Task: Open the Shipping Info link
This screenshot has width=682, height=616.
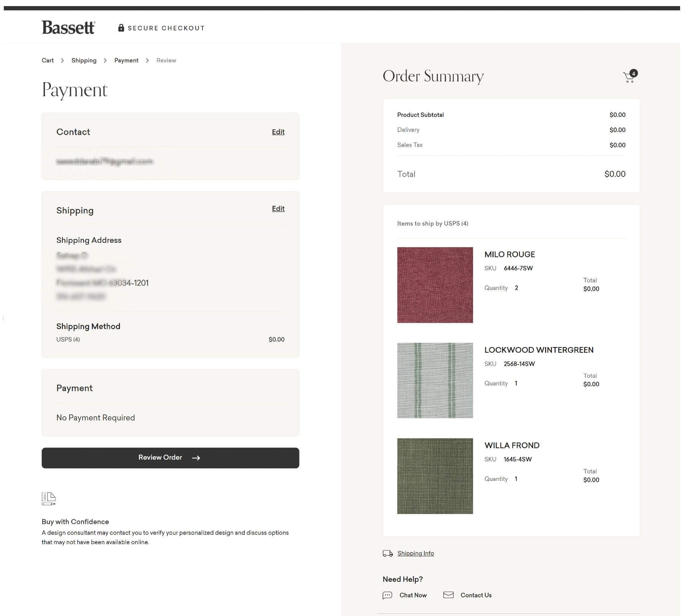Action: pyautogui.click(x=416, y=554)
